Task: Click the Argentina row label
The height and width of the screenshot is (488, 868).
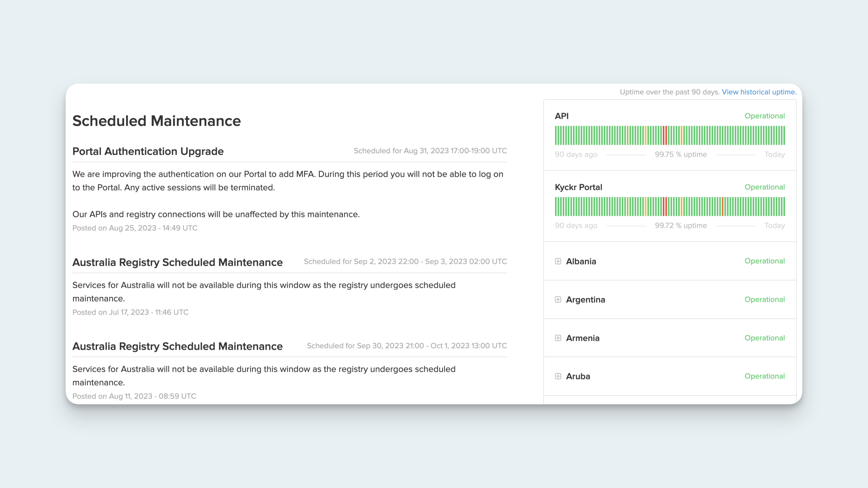Action: pos(586,300)
